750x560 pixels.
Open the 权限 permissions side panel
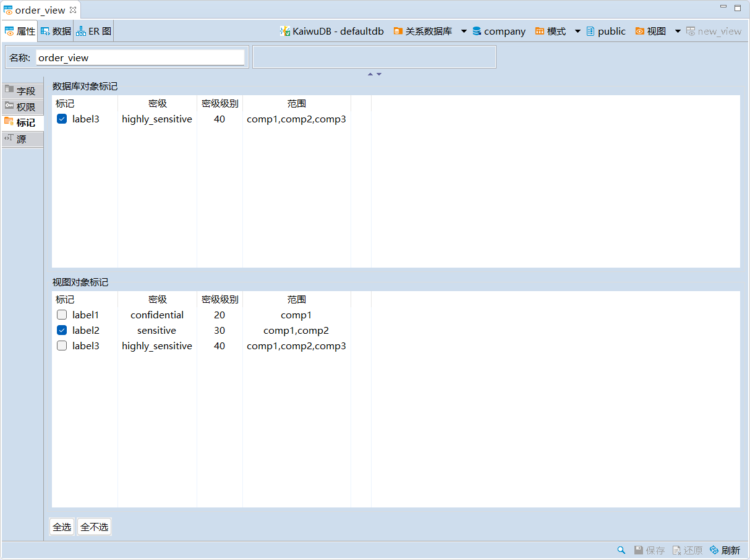coord(23,107)
